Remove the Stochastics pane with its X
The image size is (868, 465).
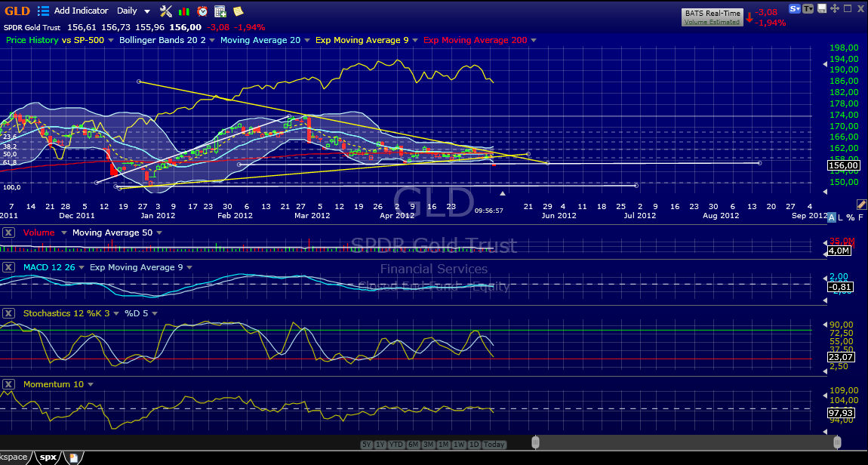pyautogui.click(x=8, y=313)
